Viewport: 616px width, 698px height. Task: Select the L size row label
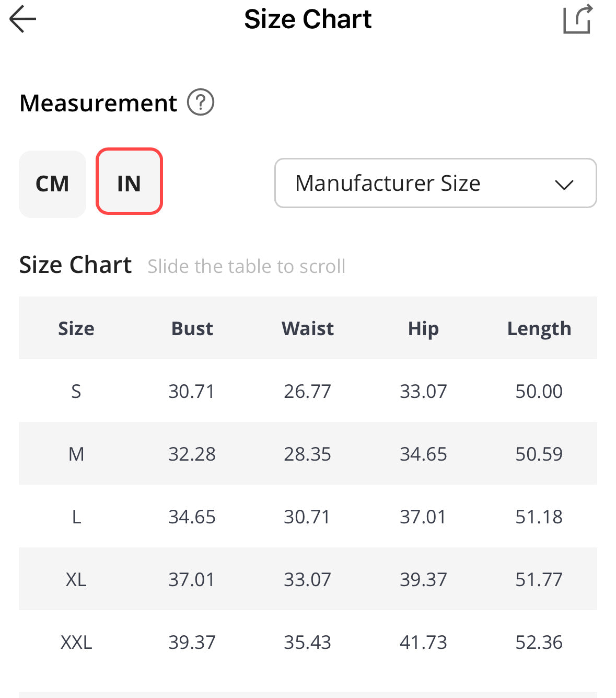[x=76, y=517]
